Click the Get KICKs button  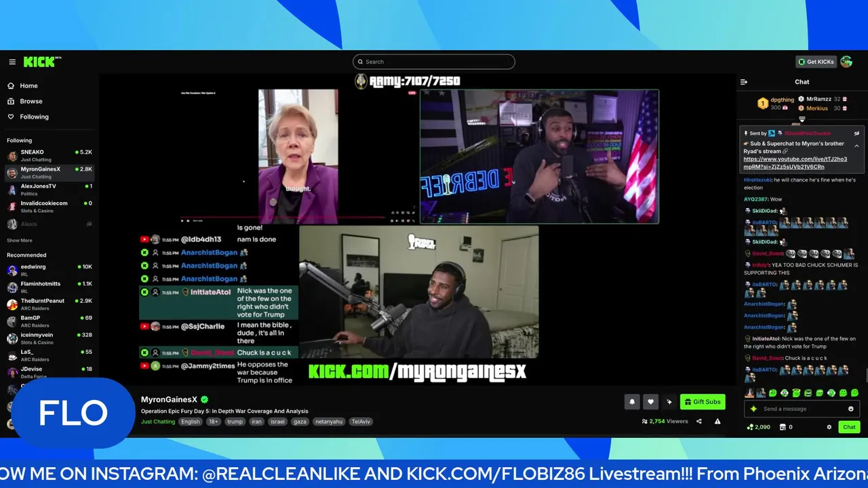pos(816,62)
